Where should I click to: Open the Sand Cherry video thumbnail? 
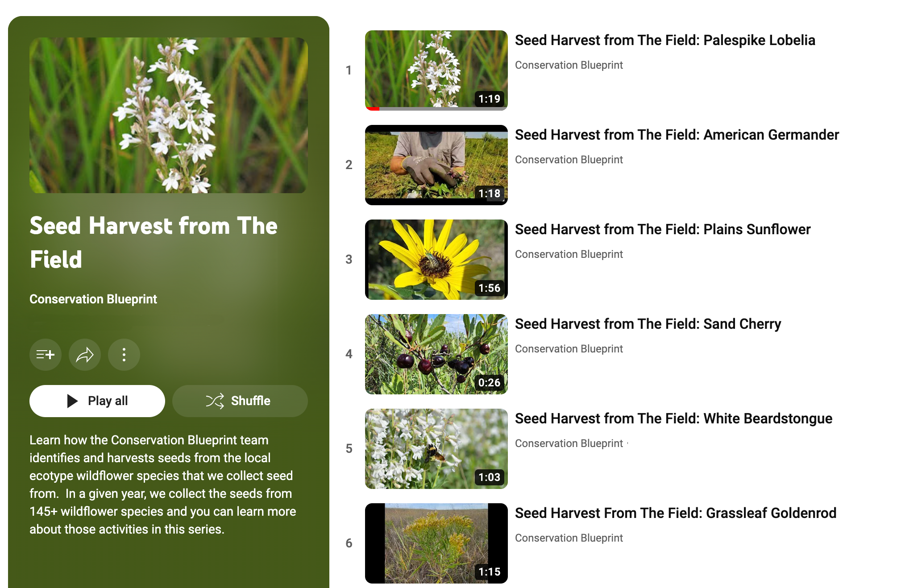436,354
